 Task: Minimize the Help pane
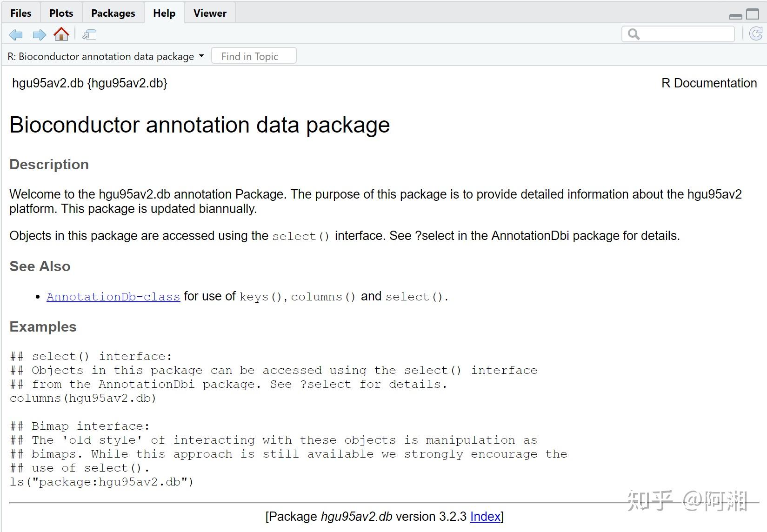(x=735, y=15)
